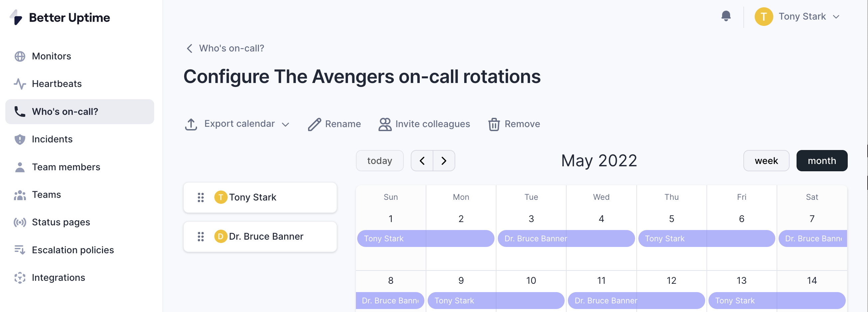This screenshot has width=868, height=312.
Task: Grab the drag handle beside Dr. Bruce Banner
Action: (200, 237)
